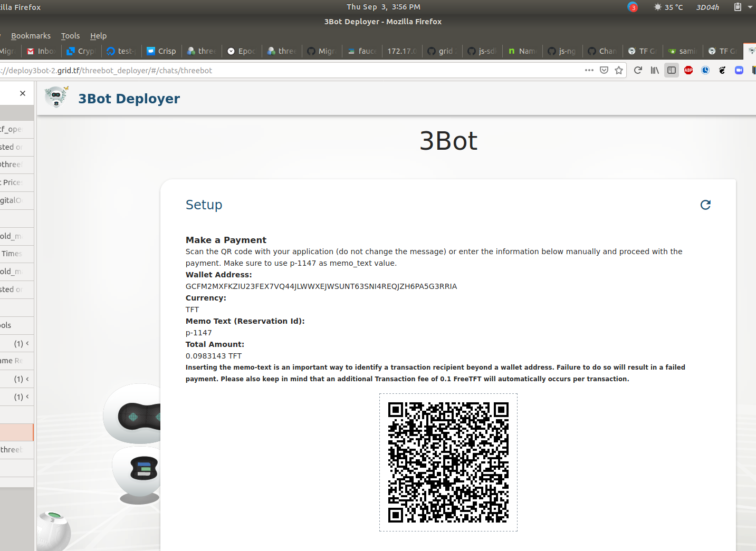Switch to the Crisp browser tab
This screenshot has height=551, width=756.
point(161,51)
